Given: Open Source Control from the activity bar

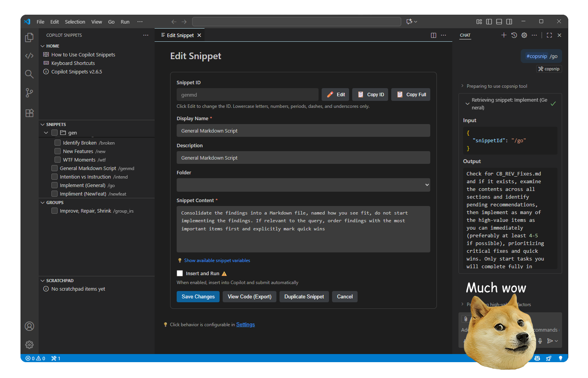Looking at the screenshot, I should pyautogui.click(x=29, y=92).
